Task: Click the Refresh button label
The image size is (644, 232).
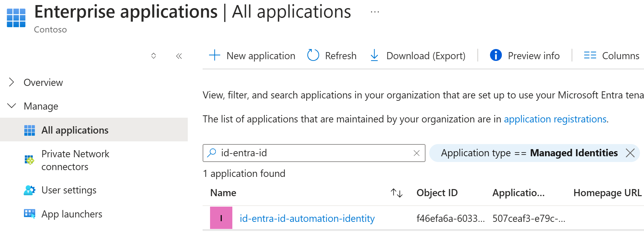Action: (341, 56)
